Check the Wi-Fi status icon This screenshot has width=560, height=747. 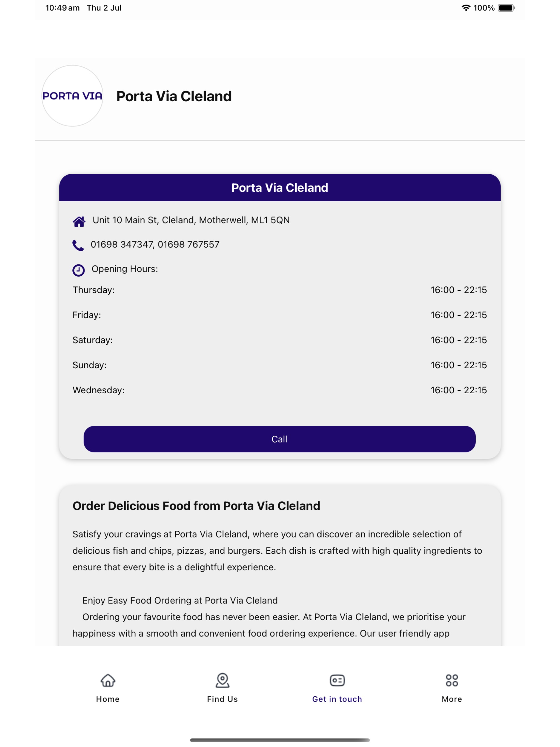[466, 8]
